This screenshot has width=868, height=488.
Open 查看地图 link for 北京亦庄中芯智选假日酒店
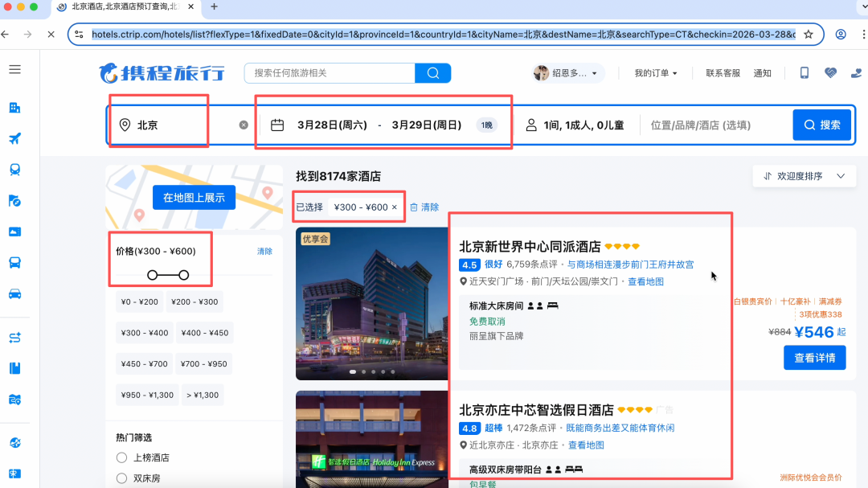pyautogui.click(x=586, y=445)
